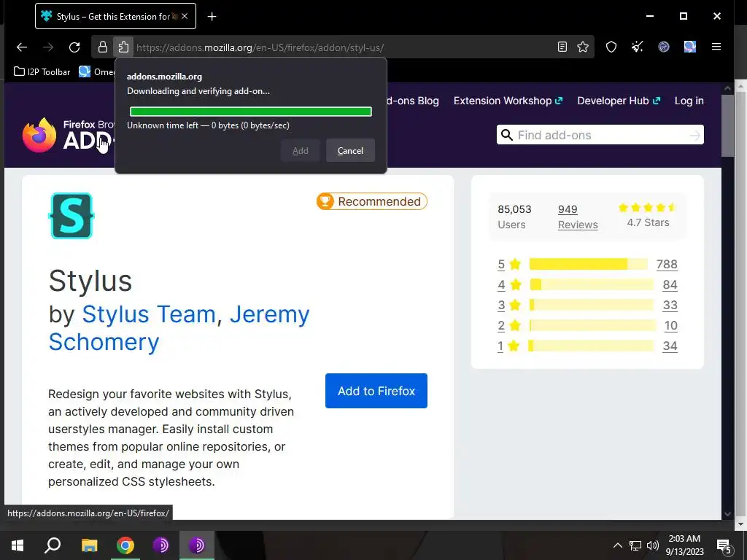The width and height of the screenshot is (747, 560).
Task: Click the Find add-ons search field
Action: (600, 135)
